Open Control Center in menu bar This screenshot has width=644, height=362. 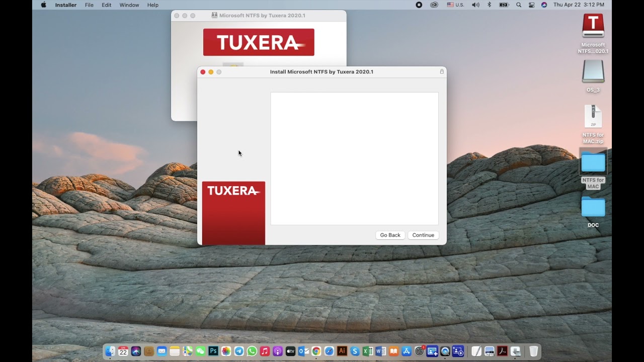click(532, 5)
